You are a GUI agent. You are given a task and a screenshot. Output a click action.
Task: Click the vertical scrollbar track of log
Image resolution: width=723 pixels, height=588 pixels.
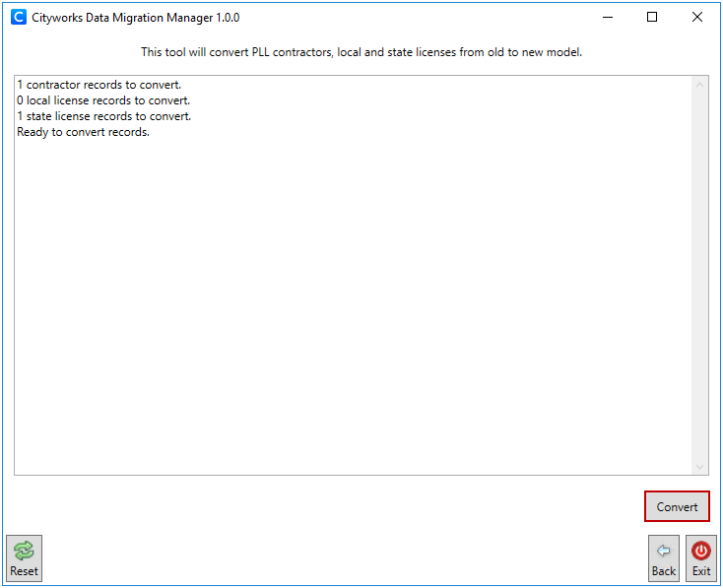700,276
